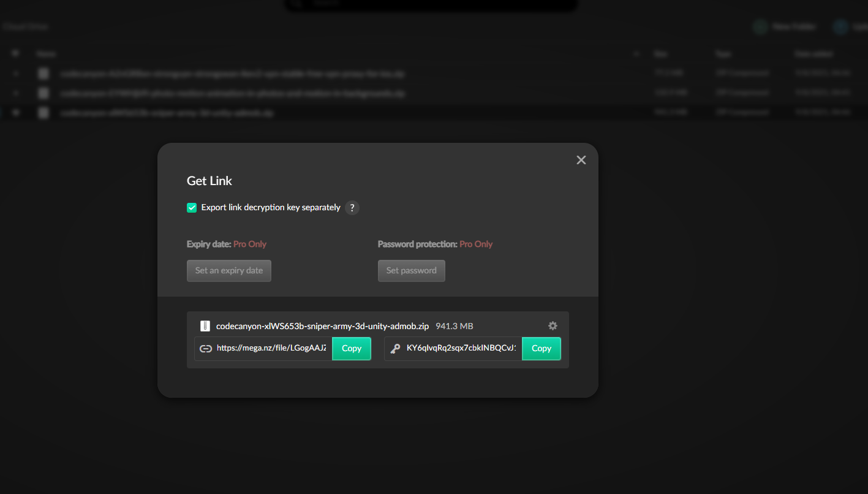Open the gear settings for the zip file

553,326
